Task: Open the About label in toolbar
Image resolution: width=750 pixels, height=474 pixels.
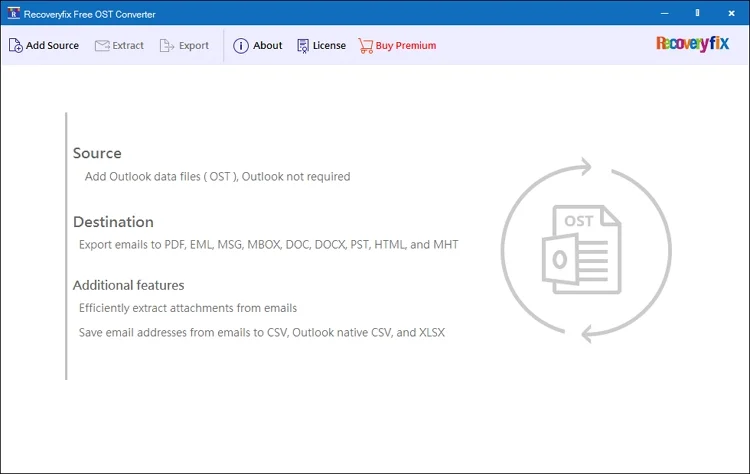Action: (267, 45)
